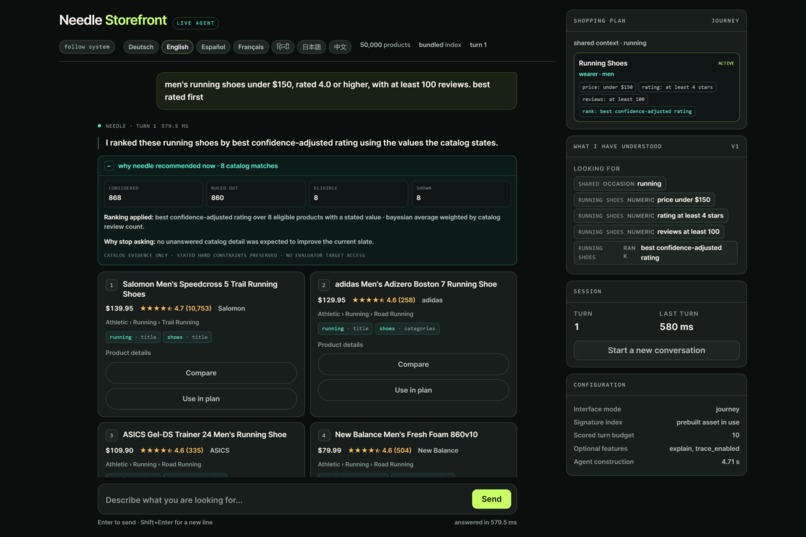The image size is (806, 537).
Task: Click the 'rating at least 4 stars' understood chip
Action: 651,216
